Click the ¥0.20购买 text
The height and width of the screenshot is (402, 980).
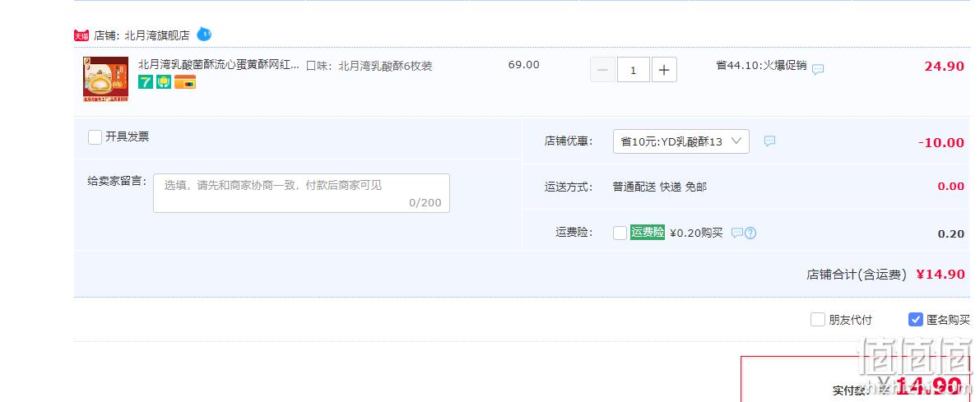tap(696, 233)
